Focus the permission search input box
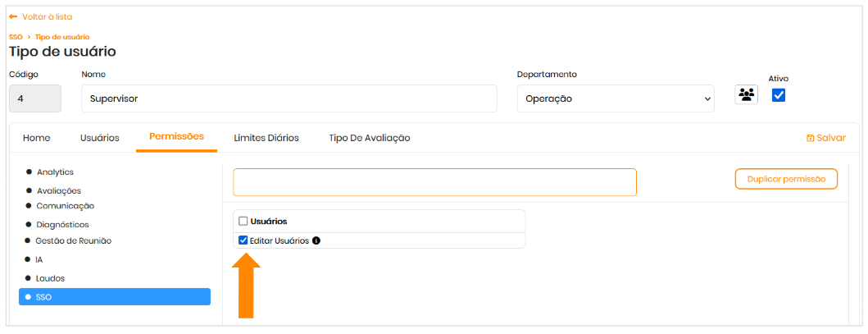Screen dimensions: 868x334 [x=434, y=182]
